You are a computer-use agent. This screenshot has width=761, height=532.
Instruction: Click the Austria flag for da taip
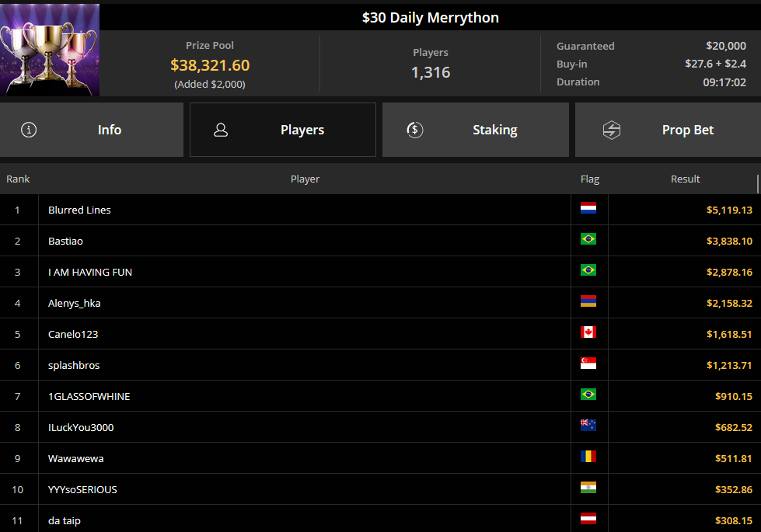tap(588, 519)
